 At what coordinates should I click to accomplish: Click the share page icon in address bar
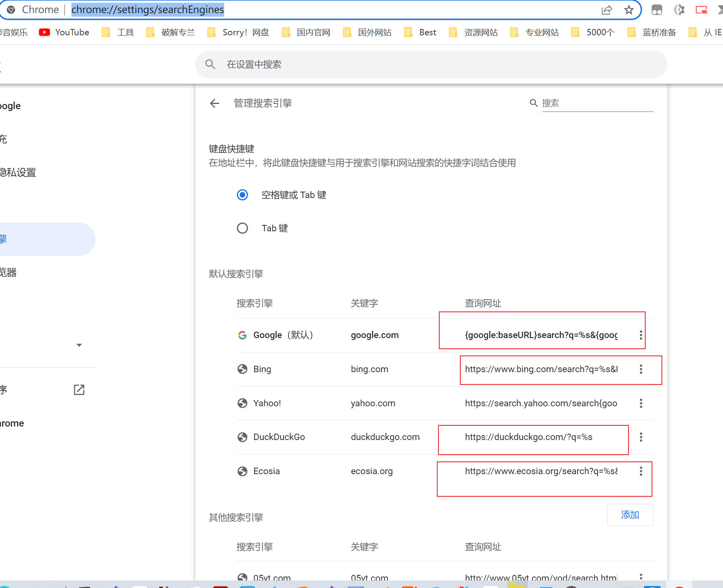[606, 10]
